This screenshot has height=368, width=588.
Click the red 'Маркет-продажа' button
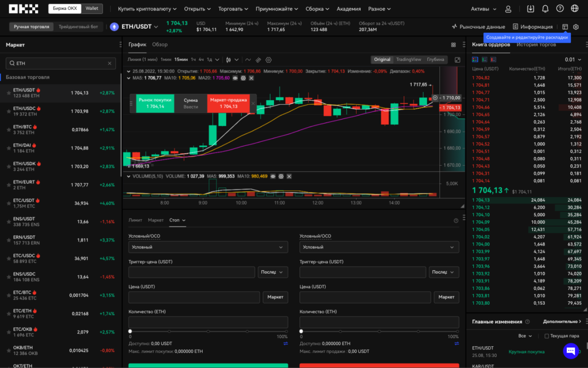[228, 103]
